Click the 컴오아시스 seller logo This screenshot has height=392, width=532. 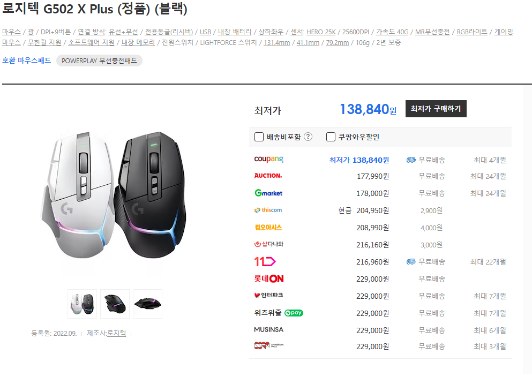pyautogui.click(x=268, y=228)
